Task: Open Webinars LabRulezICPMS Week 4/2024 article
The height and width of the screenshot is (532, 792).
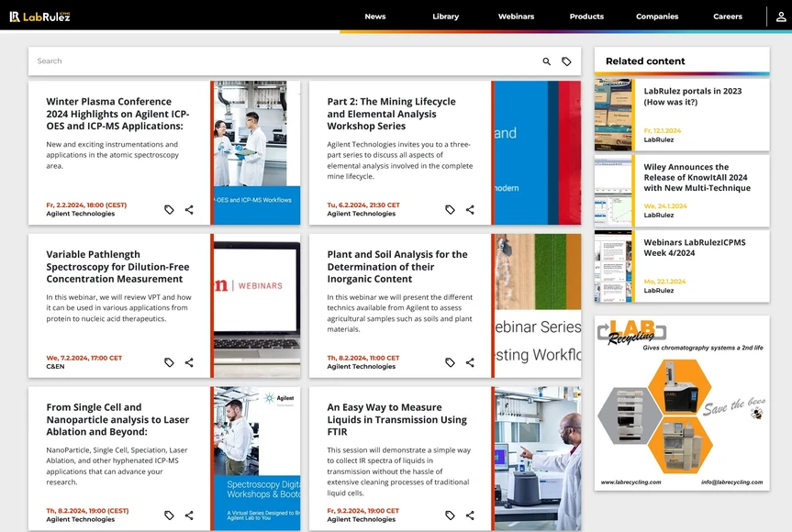Action: (x=695, y=248)
